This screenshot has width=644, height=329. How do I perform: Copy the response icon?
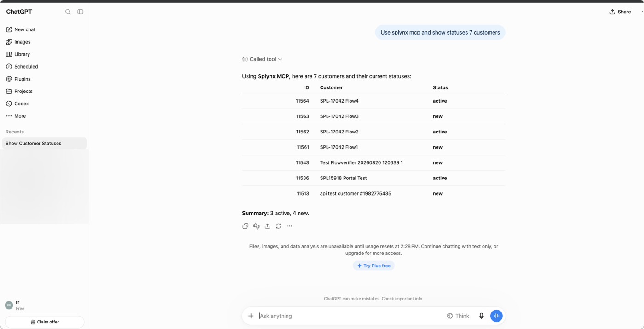[x=245, y=226]
